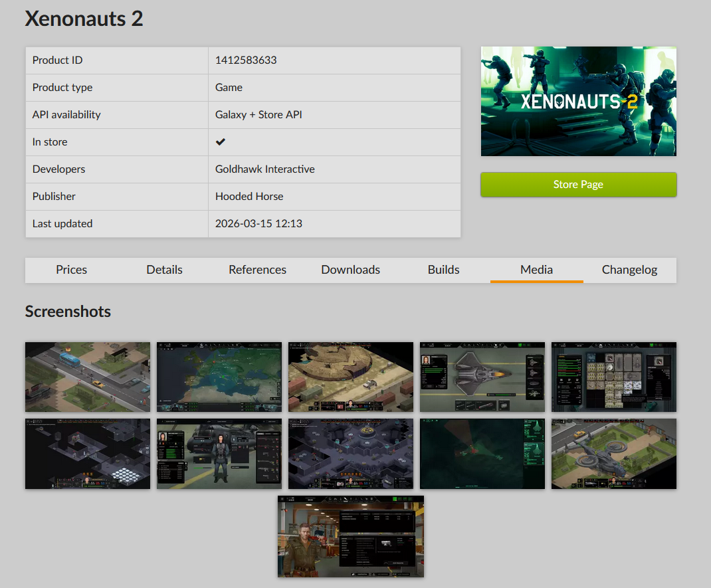Open the world map geoscape screenshot
The height and width of the screenshot is (588, 711).
[219, 377]
